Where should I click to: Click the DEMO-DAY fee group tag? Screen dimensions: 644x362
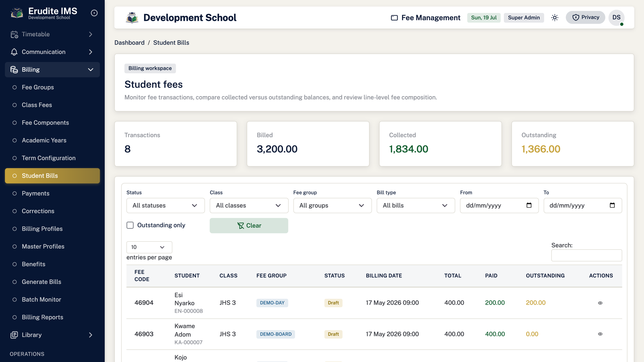(272, 303)
